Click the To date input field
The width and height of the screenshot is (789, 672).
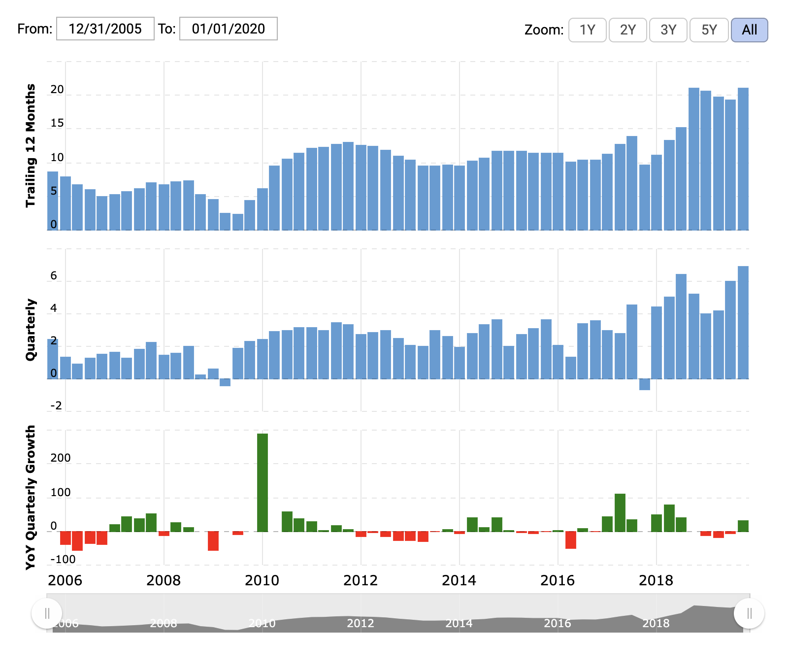[229, 29]
